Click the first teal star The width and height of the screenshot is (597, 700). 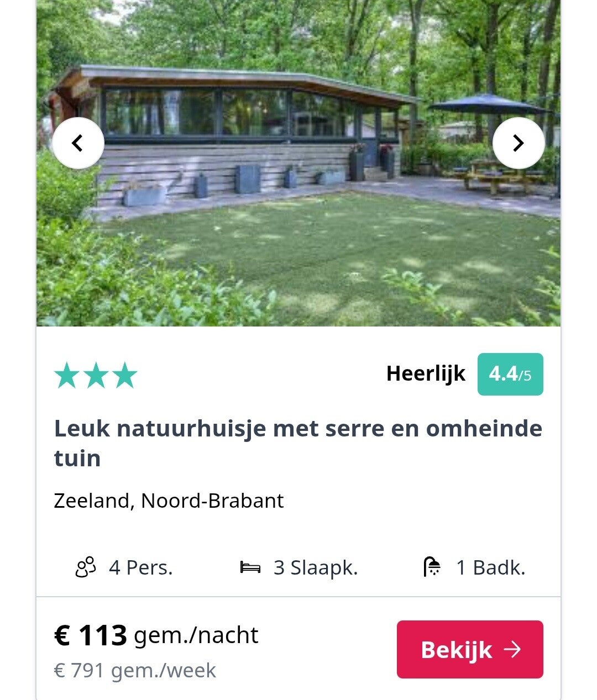click(x=67, y=375)
